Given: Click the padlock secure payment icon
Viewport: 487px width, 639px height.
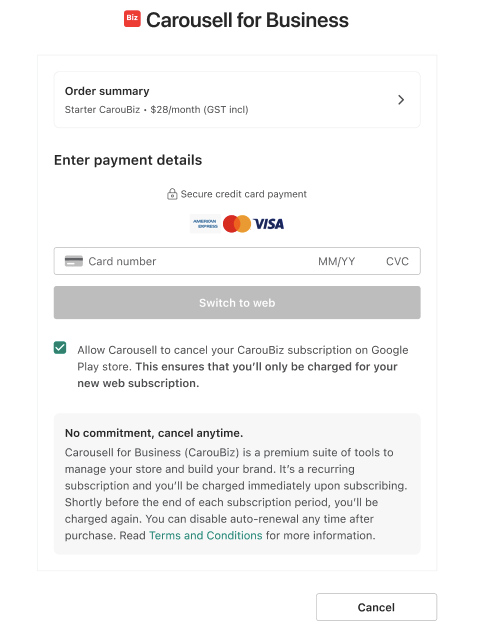Looking at the screenshot, I should (x=172, y=194).
